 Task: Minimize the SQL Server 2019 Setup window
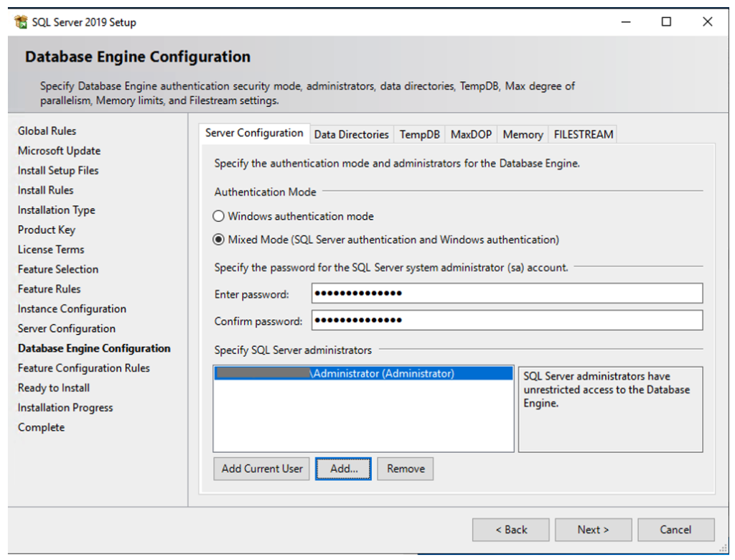click(626, 22)
